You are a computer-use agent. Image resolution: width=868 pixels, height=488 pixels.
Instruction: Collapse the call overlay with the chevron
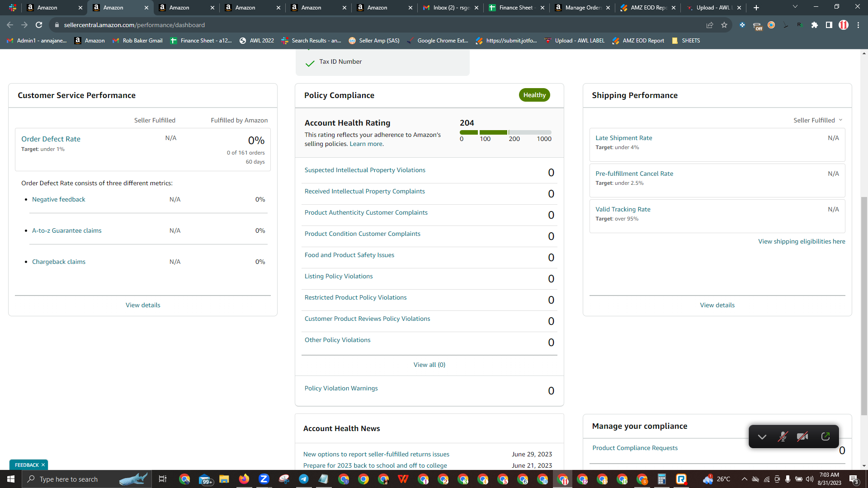(762, 436)
